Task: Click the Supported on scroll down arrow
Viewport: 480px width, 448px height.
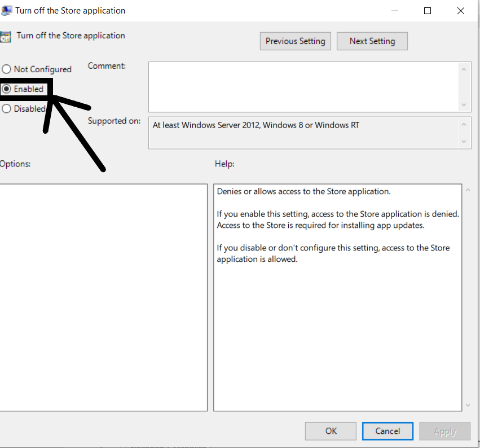Action: (x=464, y=142)
